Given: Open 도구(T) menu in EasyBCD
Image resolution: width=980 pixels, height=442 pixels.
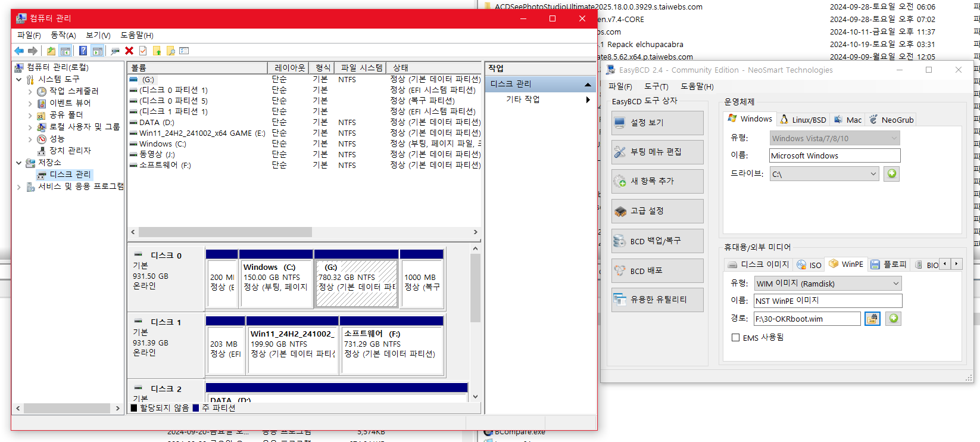Looking at the screenshot, I should point(656,87).
